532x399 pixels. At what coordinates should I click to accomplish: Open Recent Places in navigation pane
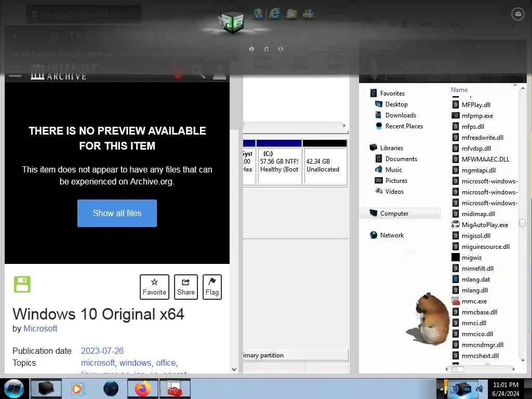click(404, 126)
